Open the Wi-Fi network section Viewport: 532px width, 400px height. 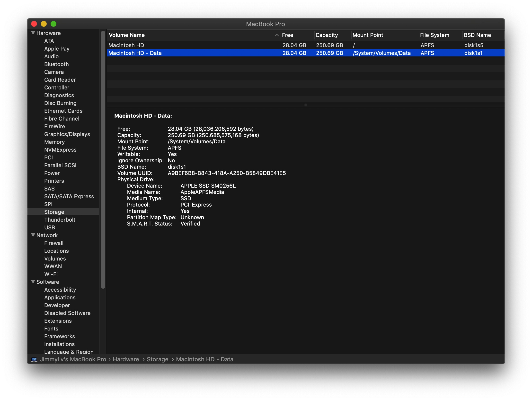click(x=51, y=274)
